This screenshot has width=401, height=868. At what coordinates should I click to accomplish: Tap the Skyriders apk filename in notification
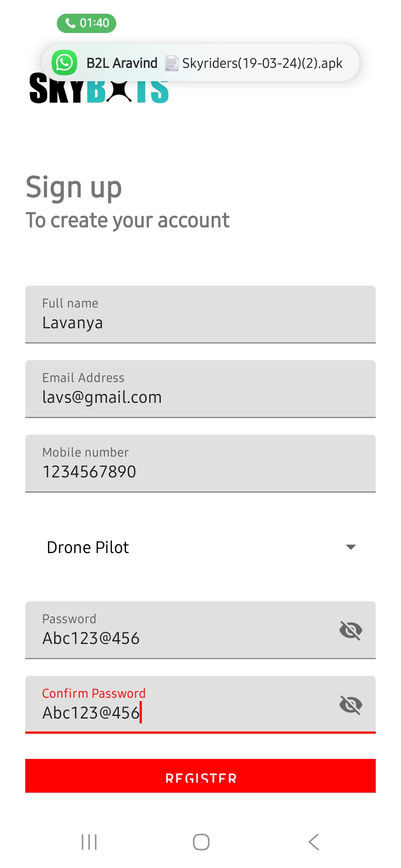tap(262, 63)
